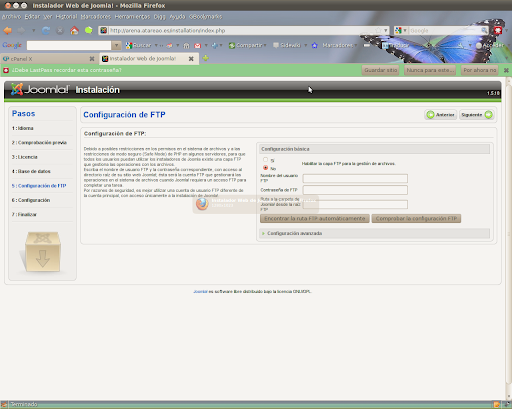Open the Home page icon
512x409 pixels.
[x=74, y=31]
